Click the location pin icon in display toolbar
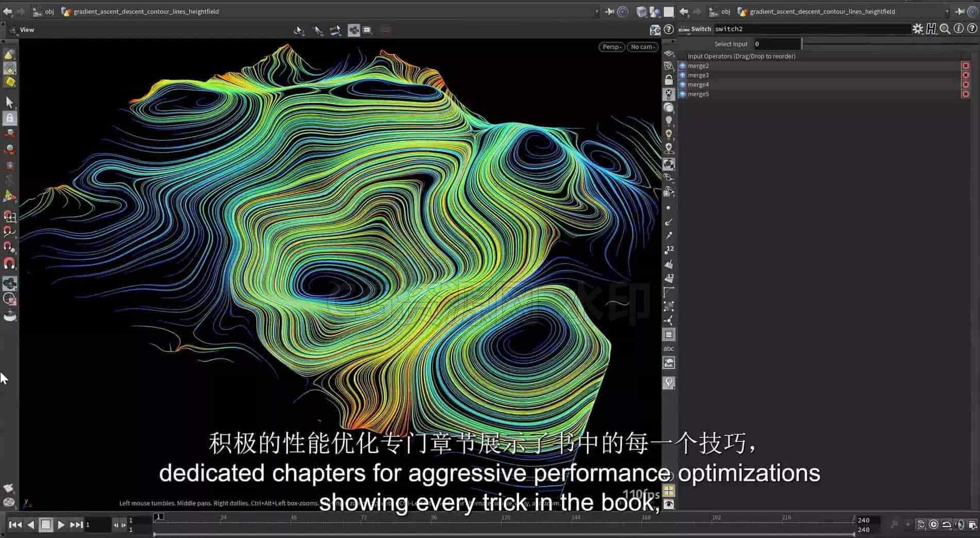 (x=669, y=383)
